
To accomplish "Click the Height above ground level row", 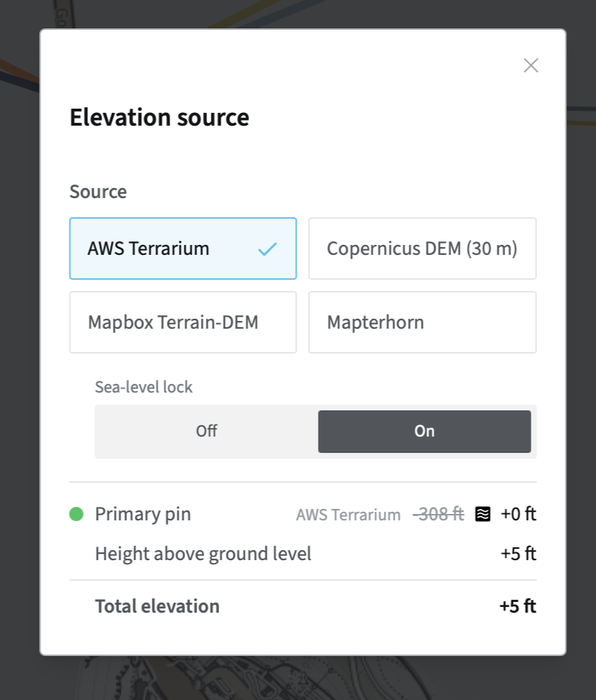I will tap(316, 554).
